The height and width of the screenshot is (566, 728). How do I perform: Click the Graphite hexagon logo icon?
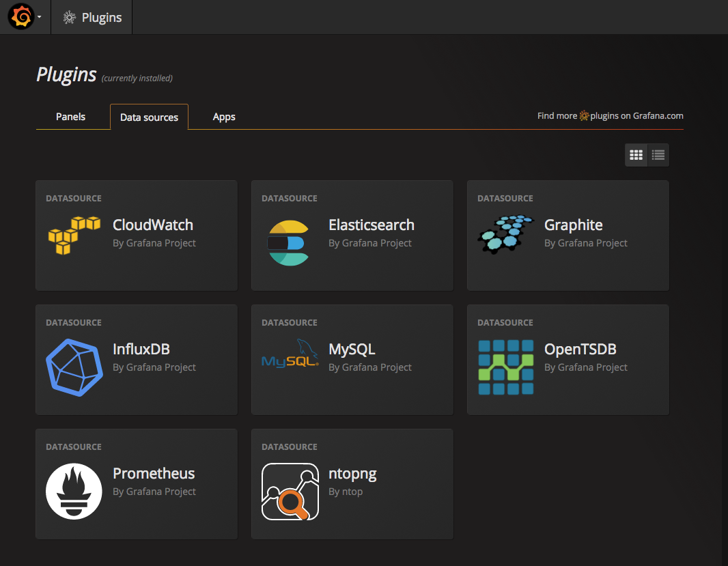tap(505, 234)
